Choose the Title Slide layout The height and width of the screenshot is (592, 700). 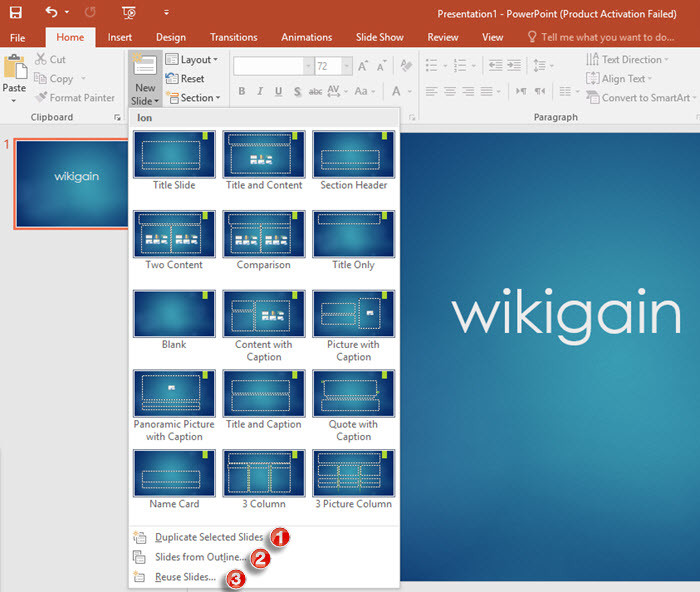[x=174, y=161]
